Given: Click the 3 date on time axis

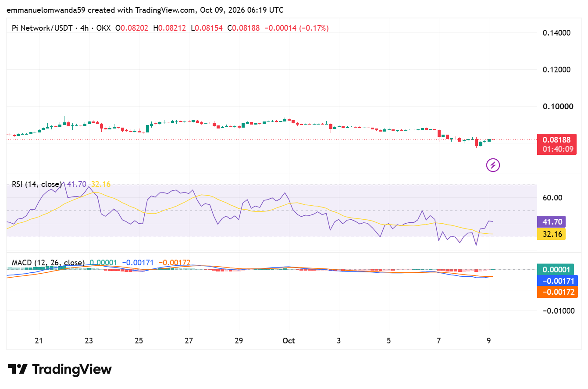Looking at the screenshot, I should (339, 341).
